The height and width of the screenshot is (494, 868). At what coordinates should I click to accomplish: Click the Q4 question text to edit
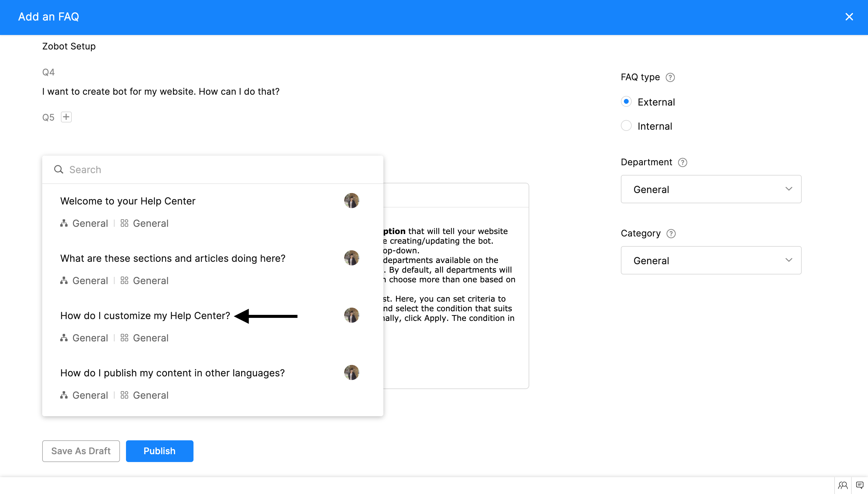pos(161,92)
